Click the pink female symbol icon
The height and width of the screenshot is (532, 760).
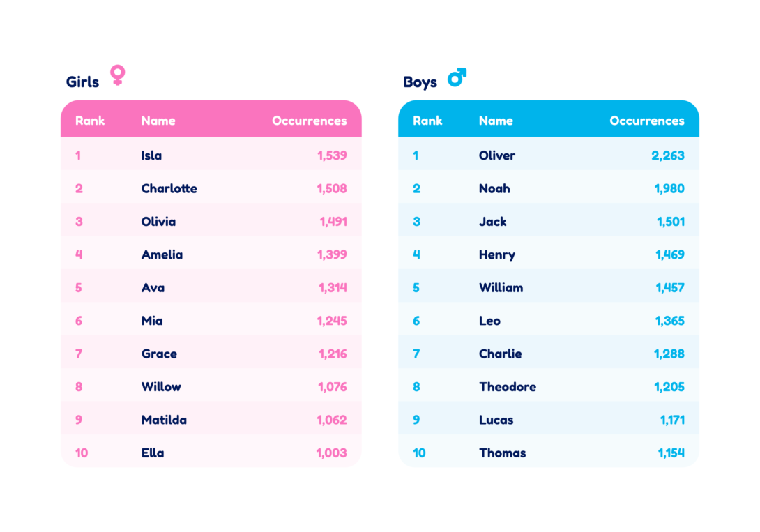tap(118, 75)
